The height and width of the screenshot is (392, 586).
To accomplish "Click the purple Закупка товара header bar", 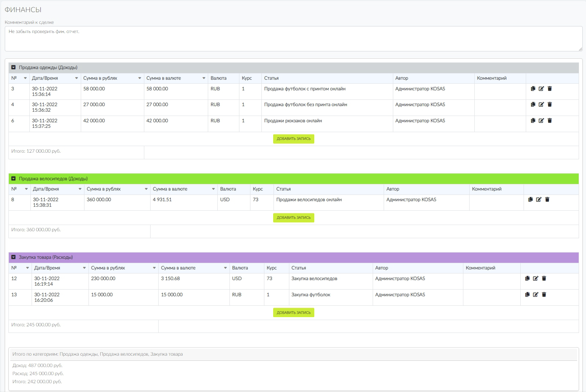I will 294,257.
